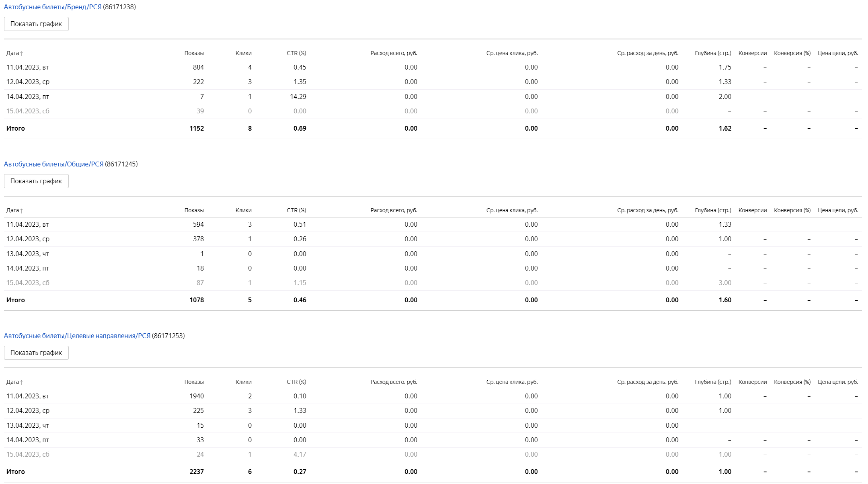
Task: Click the Дата sort arrow in Общие table
Action: click(x=21, y=211)
